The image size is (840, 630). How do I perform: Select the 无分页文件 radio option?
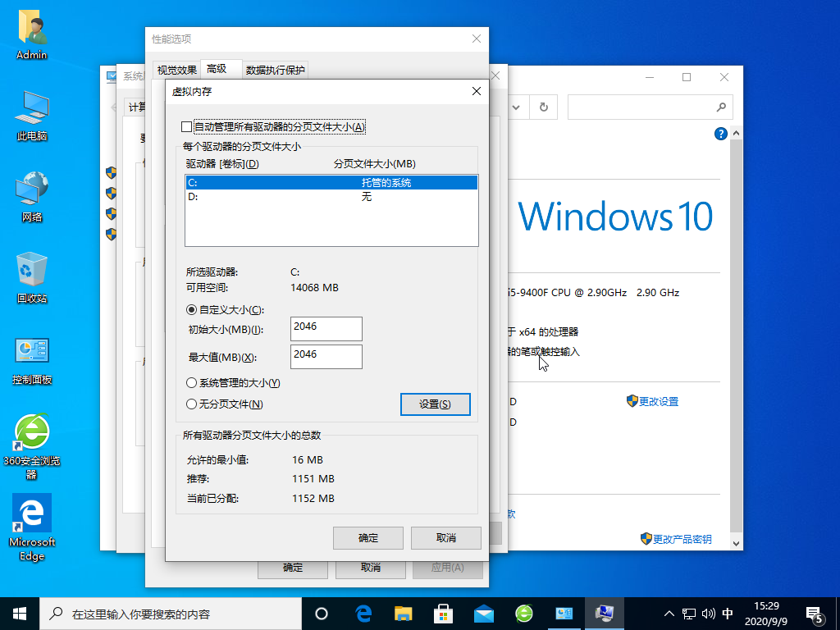[192, 404]
